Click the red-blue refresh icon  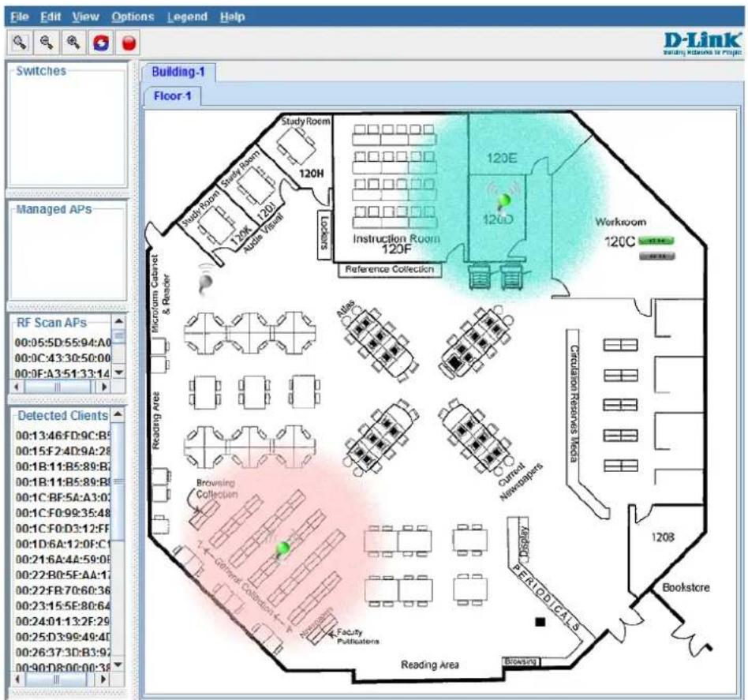101,43
